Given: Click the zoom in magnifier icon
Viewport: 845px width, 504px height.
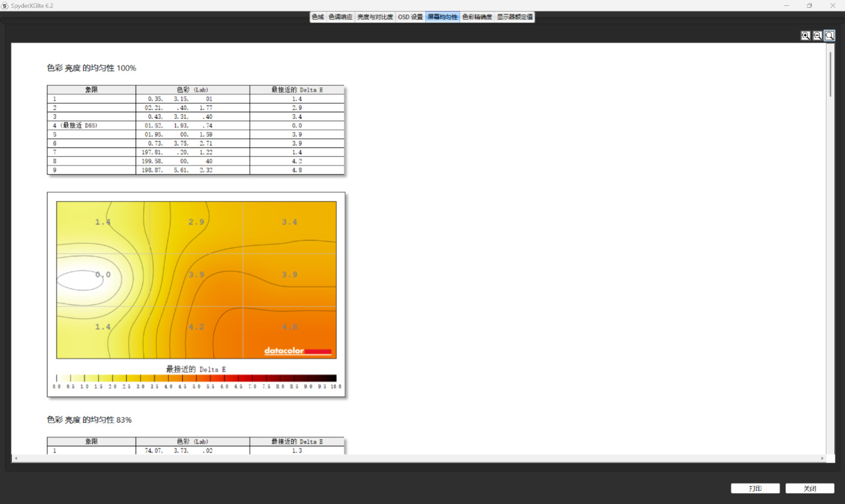Looking at the screenshot, I should click(x=805, y=36).
